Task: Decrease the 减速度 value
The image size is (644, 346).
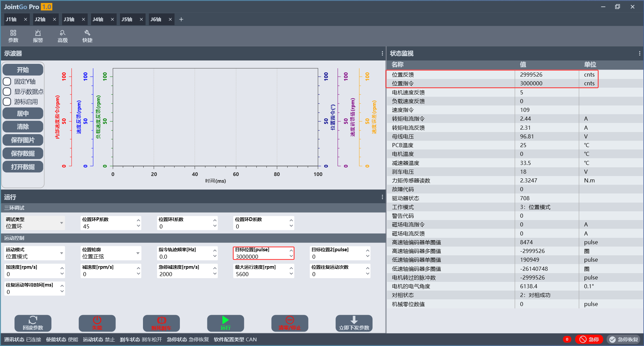Action: pos(138,274)
